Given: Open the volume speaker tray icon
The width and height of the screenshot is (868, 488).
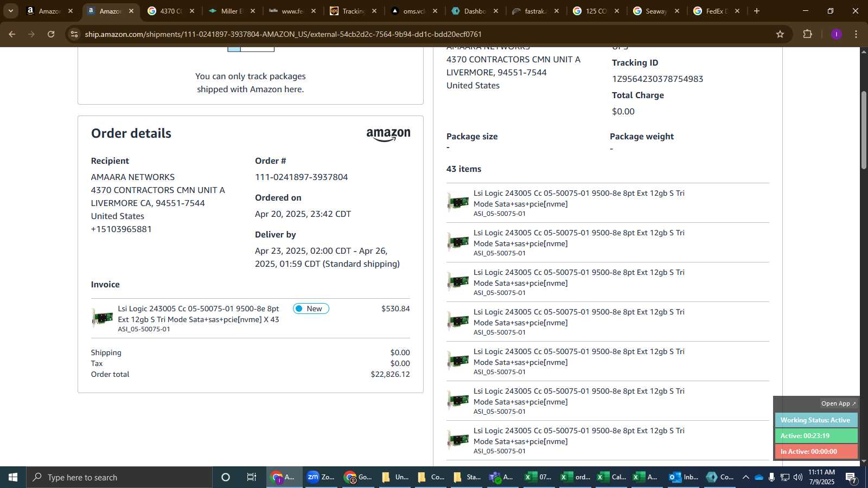Looking at the screenshot, I should [798, 477].
